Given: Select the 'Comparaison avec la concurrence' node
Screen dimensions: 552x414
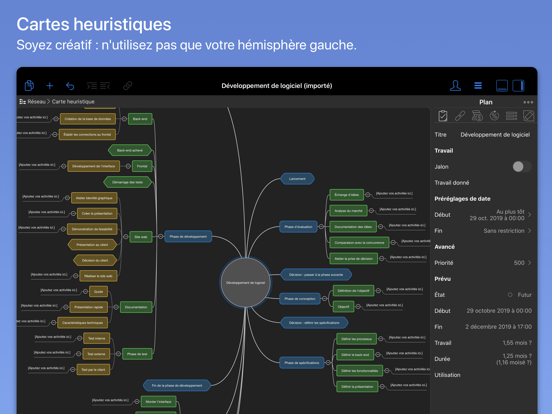Looking at the screenshot, I should coord(359,243).
